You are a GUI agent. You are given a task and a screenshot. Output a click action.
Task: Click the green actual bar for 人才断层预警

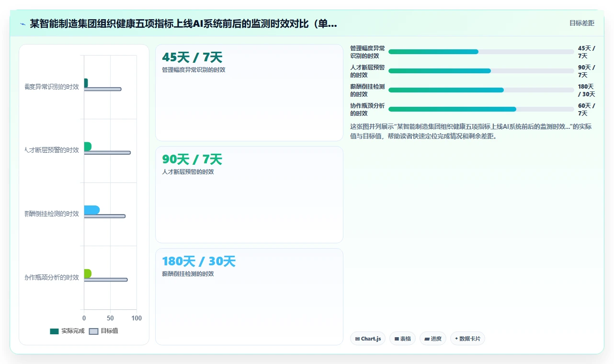pyautogui.click(x=88, y=147)
